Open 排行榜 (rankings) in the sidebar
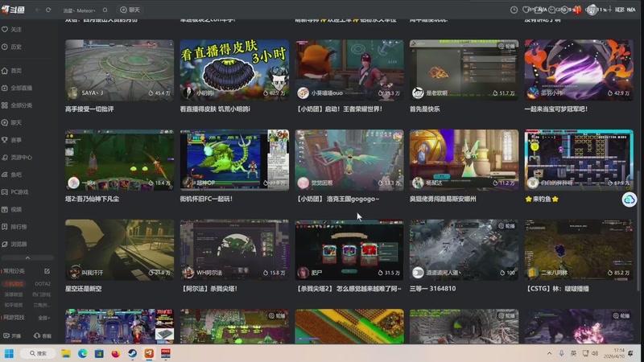Viewport: 644px width, 362px height. point(14,227)
